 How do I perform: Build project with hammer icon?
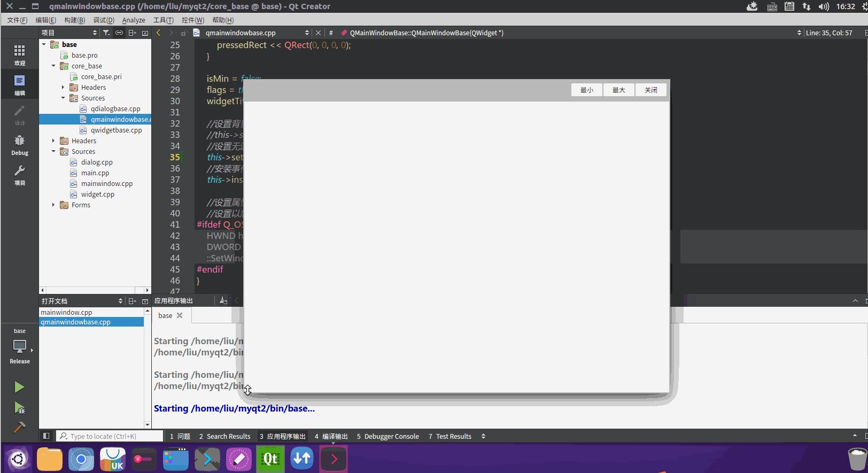(19, 428)
